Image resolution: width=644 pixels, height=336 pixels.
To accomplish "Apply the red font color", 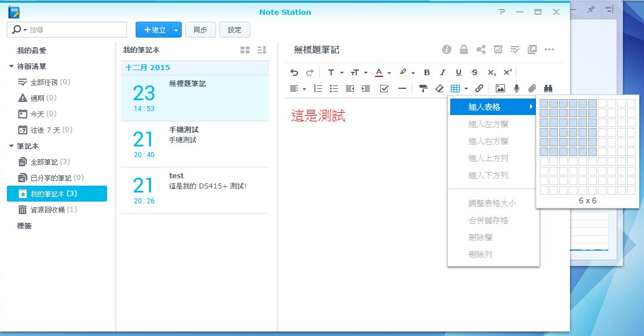I will [x=378, y=73].
